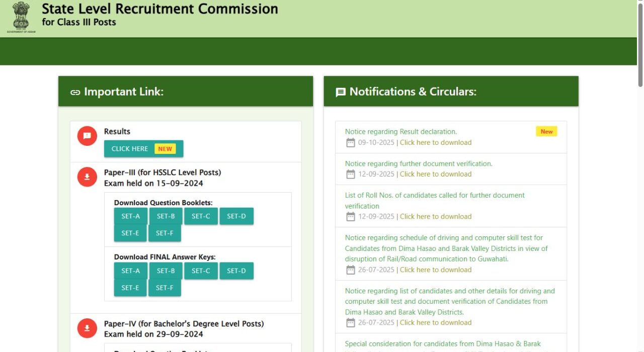Click the chain link icon in Important Link header
The image size is (644, 352).
75,92
